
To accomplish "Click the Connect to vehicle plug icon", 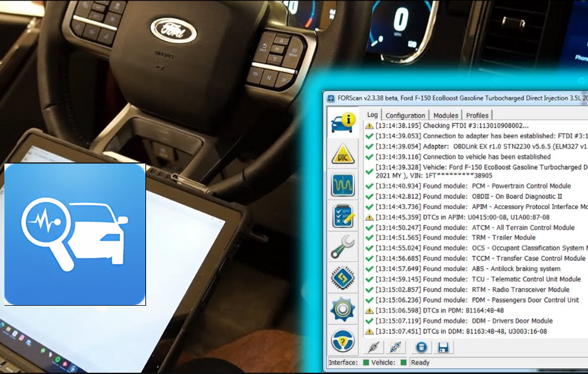I will pyautogui.click(x=374, y=347).
